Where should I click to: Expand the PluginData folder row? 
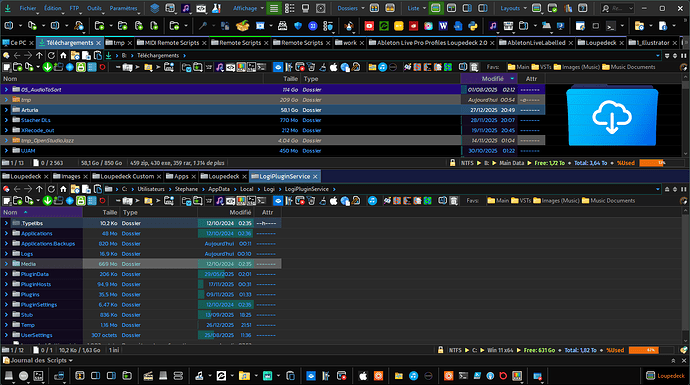tap(6, 274)
